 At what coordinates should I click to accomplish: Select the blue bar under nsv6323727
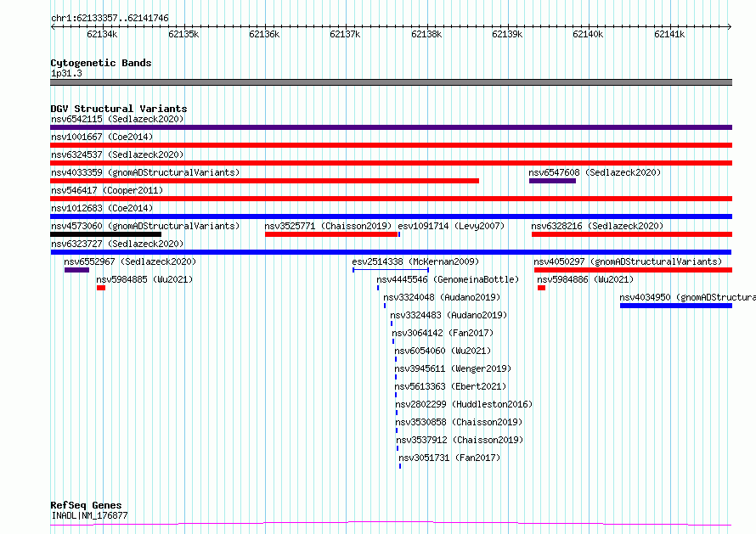(x=391, y=252)
